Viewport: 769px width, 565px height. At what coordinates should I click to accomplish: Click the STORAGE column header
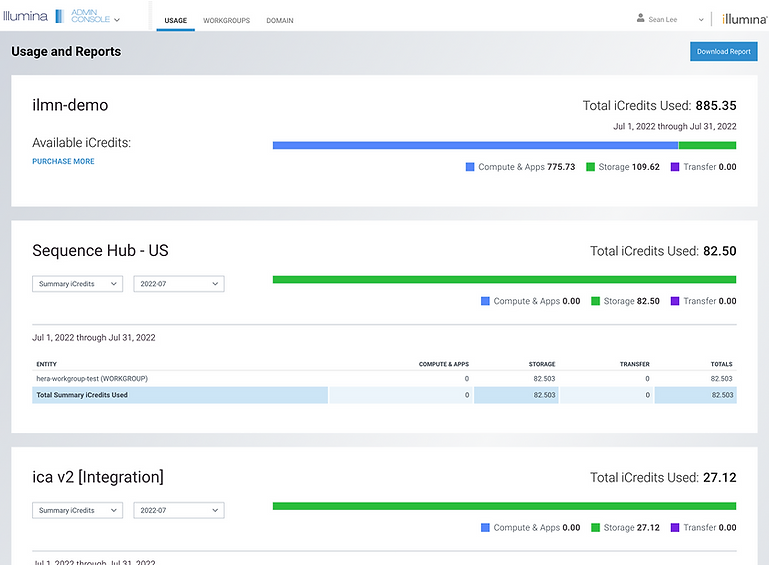[542, 364]
